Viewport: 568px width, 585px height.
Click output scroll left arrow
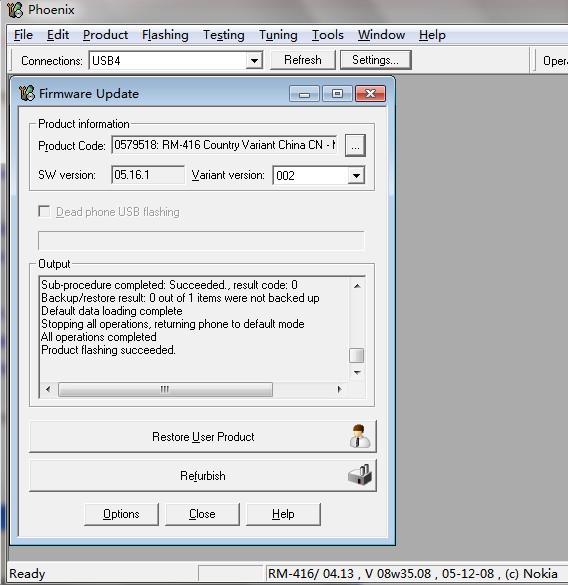pyautogui.click(x=48, y=390)
